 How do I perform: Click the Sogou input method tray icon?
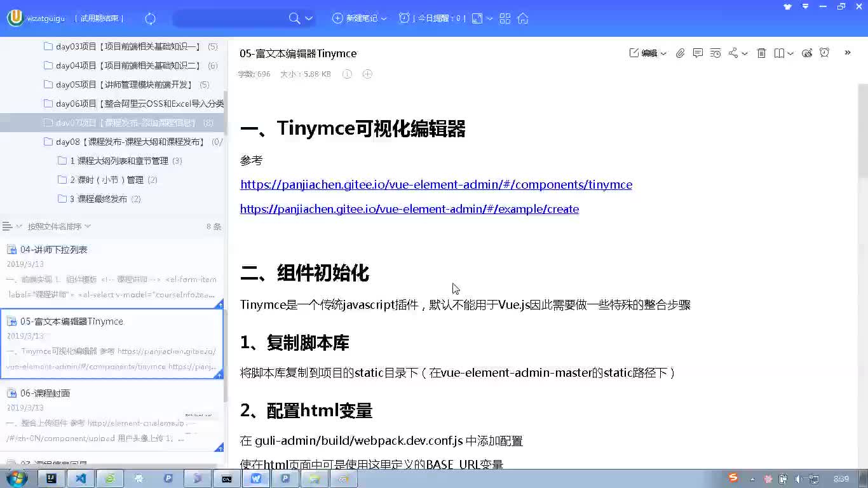pos(733,478)
